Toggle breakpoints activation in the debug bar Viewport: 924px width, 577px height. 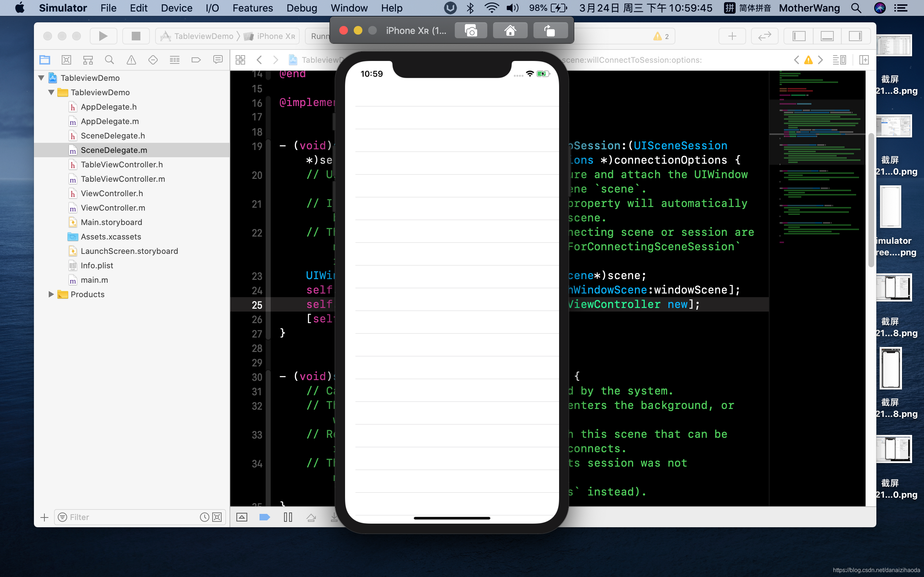tap(265, 517)
